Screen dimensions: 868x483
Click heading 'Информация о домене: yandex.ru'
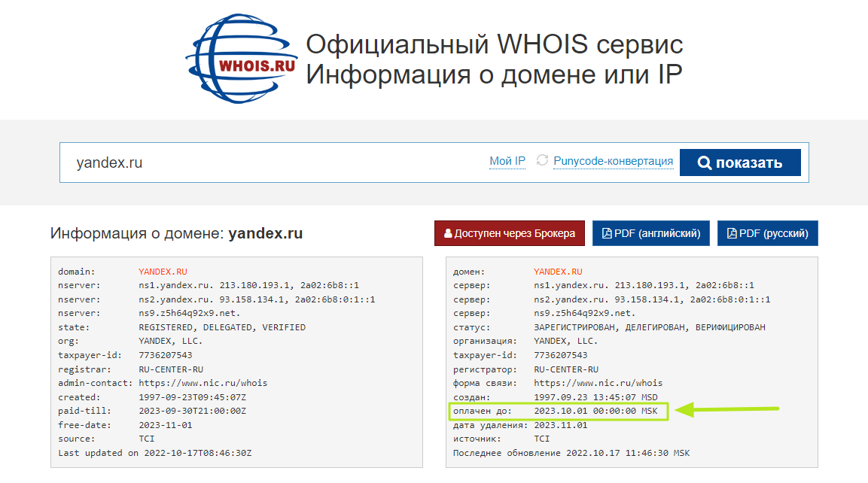[177, 233]
